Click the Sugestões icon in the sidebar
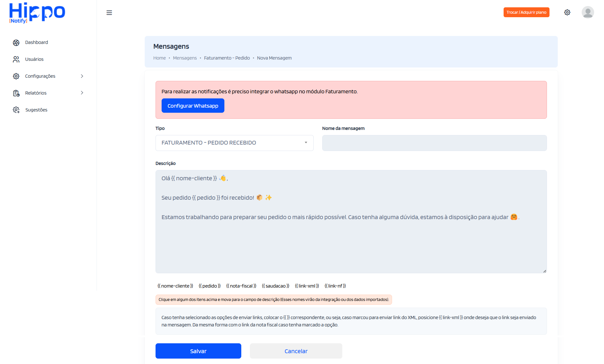Viewport: 604px width, 364px height. (x=16, y=110)
